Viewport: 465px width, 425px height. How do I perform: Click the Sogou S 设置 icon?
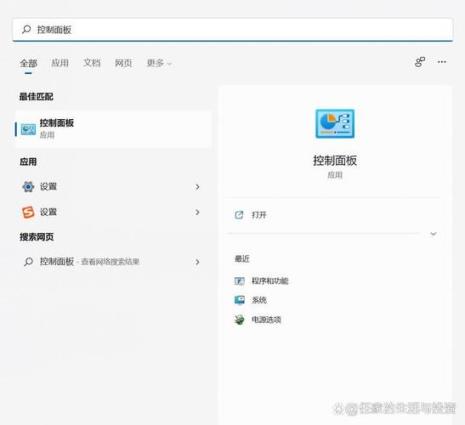(x=28, y=212)
